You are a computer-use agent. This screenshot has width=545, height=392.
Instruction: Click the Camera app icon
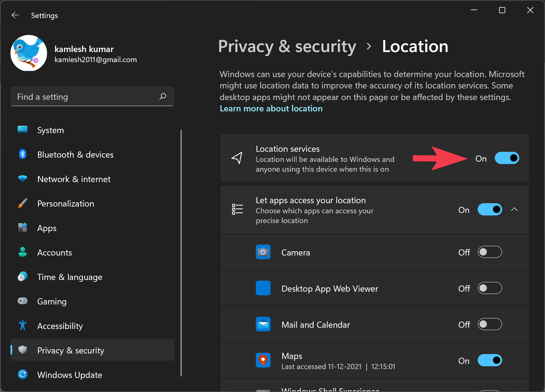click(263, 252)
